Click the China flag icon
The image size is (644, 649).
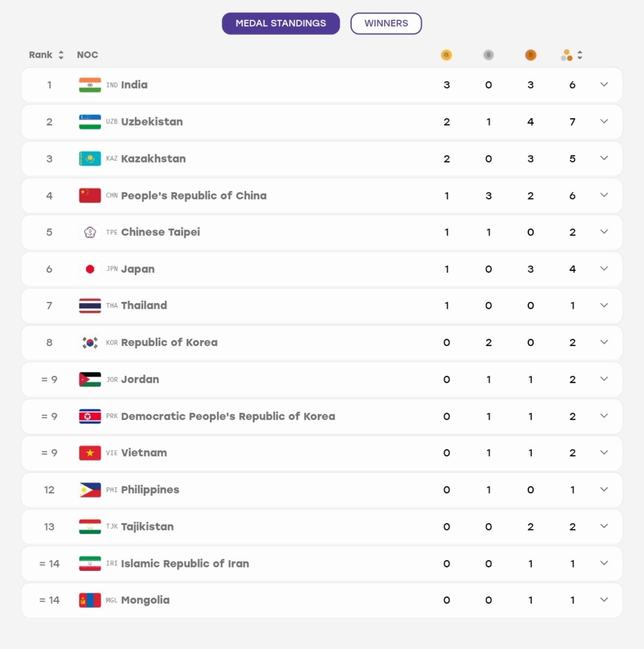pos(90,195)
